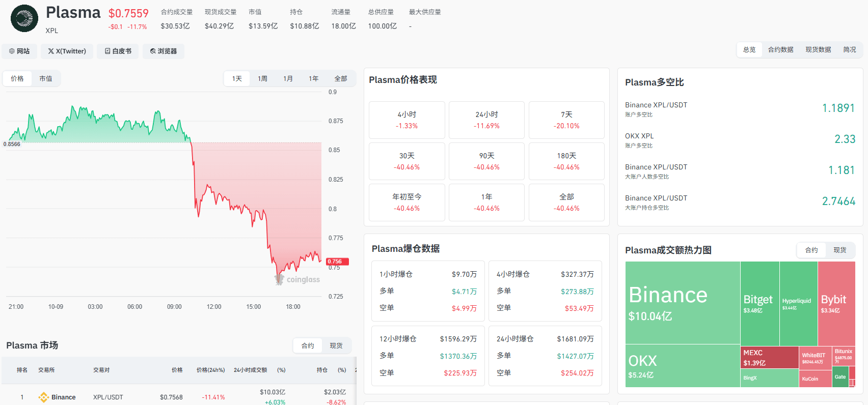Click the Binance exchange logo in table
The image size is (868, 405).
coord(44,397)
